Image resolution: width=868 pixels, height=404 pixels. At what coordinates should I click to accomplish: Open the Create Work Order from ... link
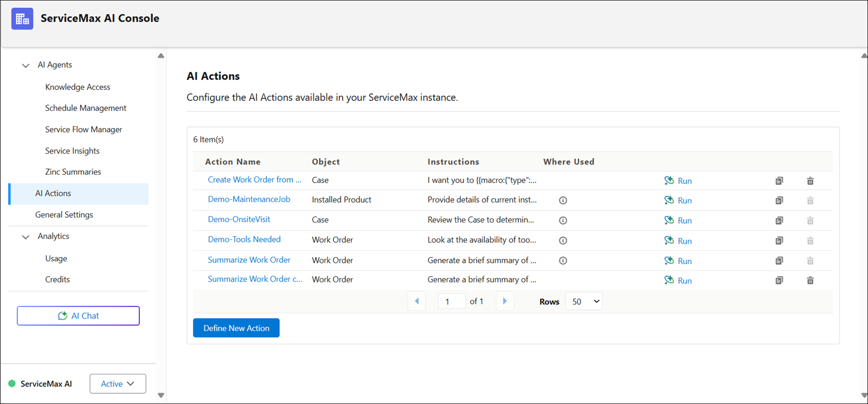pyautogui.click(x=255, y=180)
